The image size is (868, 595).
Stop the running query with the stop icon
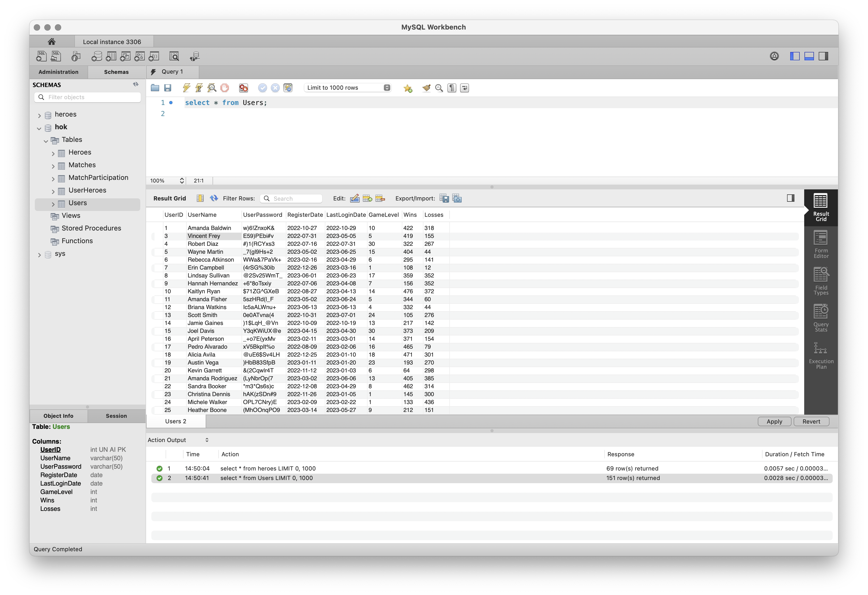click(224, 88)
